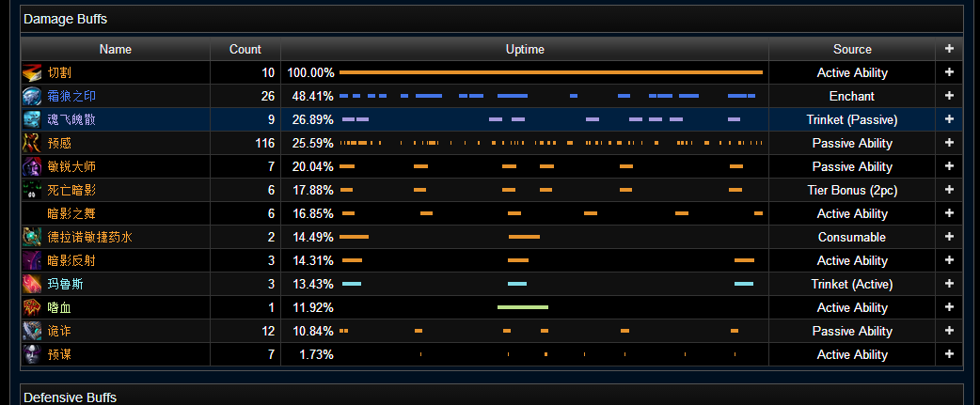The image size is (980, 405).
Task: Click the 德拉诺敏捷药水 potion icon
Action: 32,237
